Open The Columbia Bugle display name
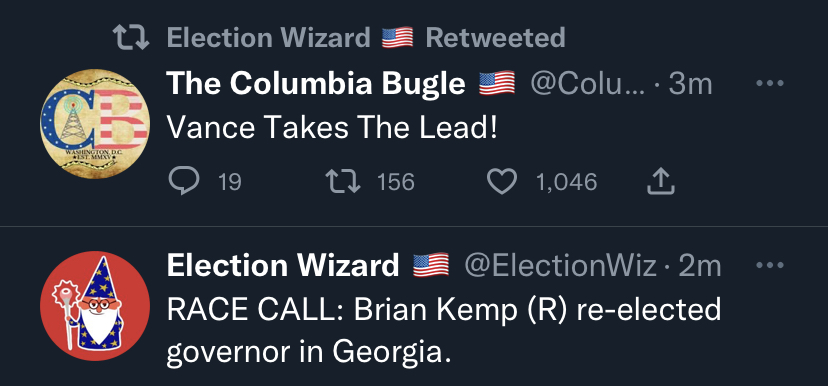 tap(316, 83)
